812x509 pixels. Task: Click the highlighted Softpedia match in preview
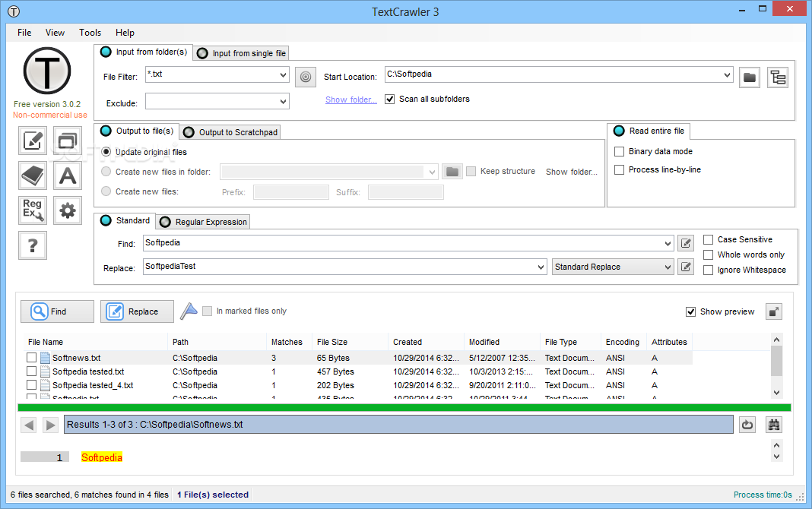tap(102, 457)
